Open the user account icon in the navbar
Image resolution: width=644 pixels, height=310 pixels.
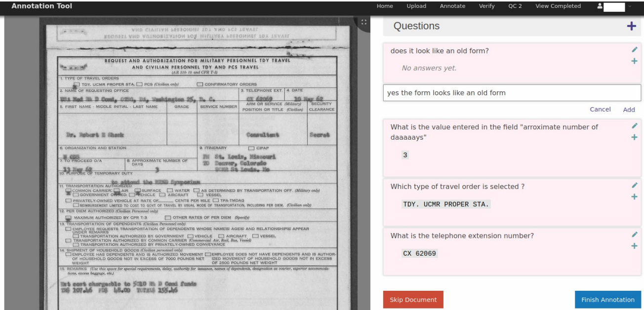pyautogui.click(x=599, y=6)
